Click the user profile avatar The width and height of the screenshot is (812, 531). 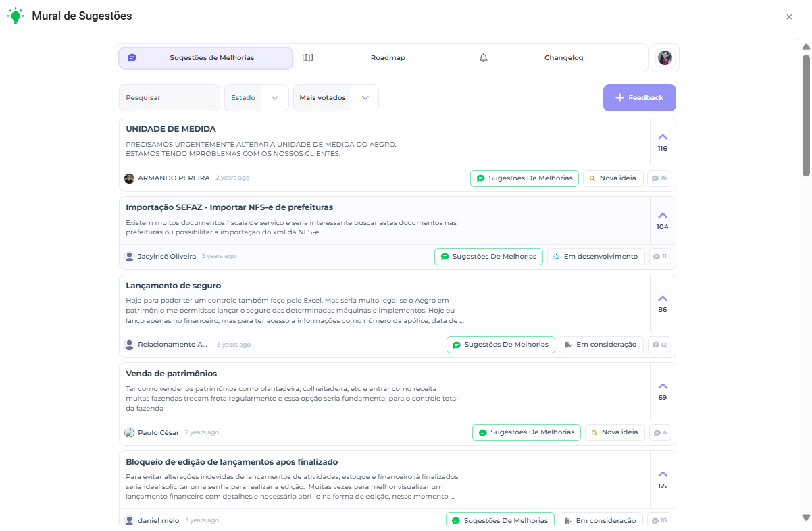click(x=665, y=58)
